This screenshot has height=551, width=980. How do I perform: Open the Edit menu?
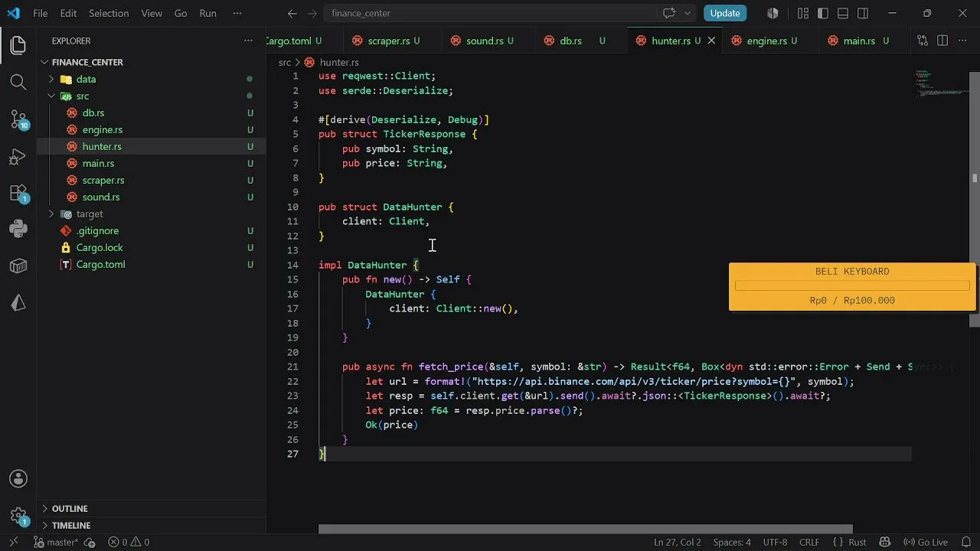[68, 13]
